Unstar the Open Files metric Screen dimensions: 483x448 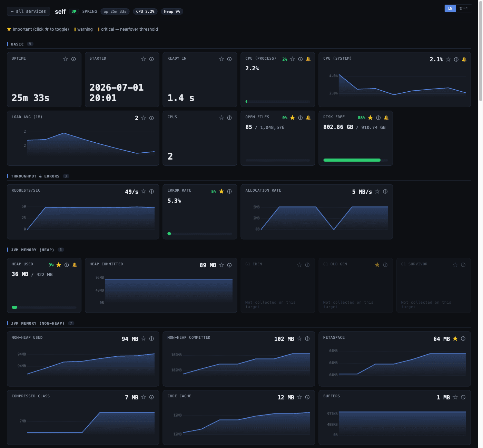[x=292, y=118]
